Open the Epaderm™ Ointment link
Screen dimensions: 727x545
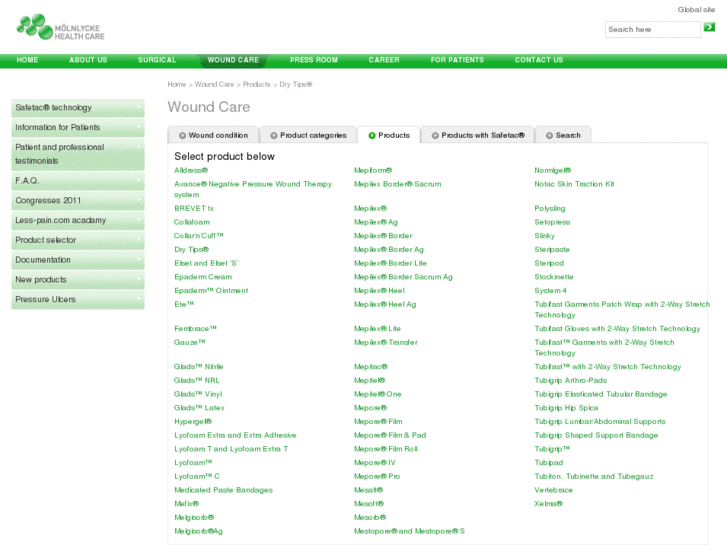pos(211,290)
